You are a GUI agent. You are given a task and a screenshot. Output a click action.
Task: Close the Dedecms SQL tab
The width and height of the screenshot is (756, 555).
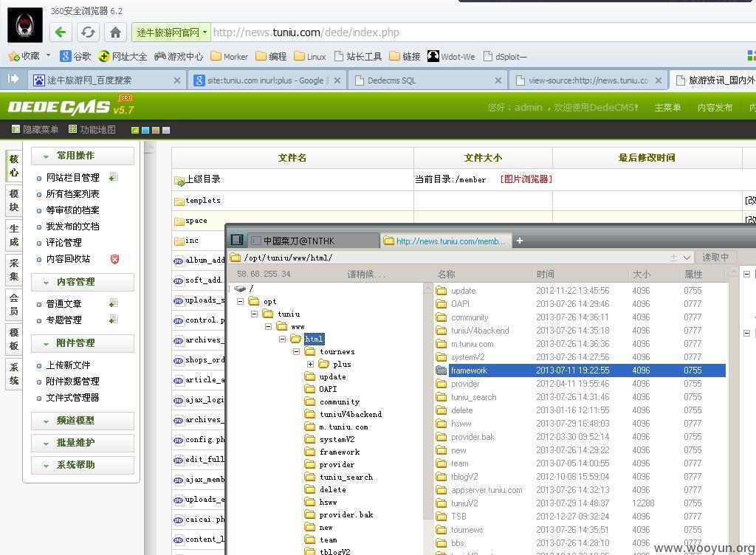pos(498,80)
